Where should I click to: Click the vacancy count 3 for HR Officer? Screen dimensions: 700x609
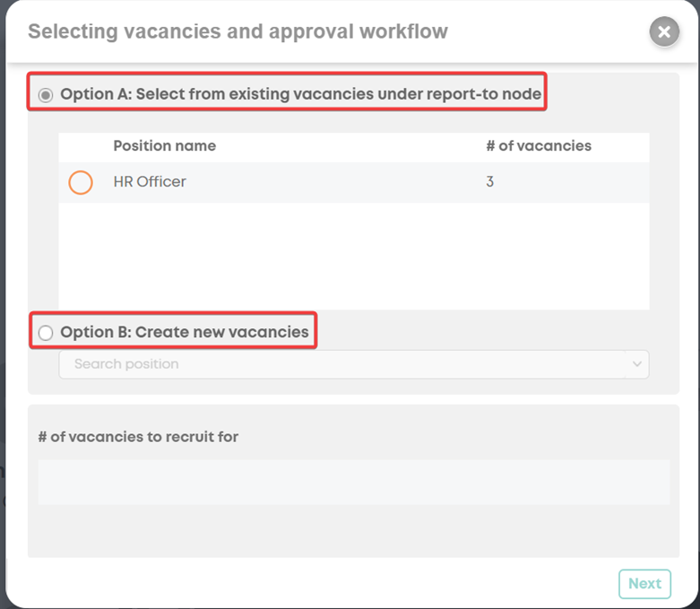click(x=489, y=182)
